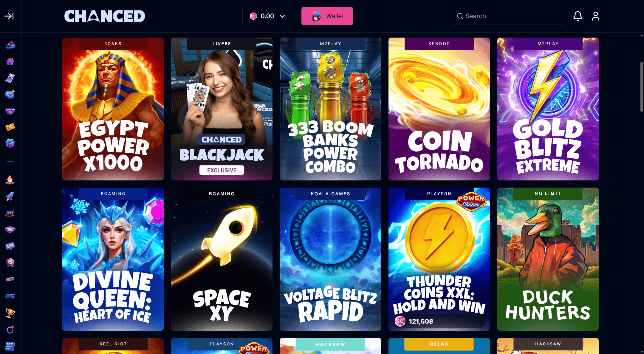Focus the Search input field
Screen dimensions: 644x354
508,16
